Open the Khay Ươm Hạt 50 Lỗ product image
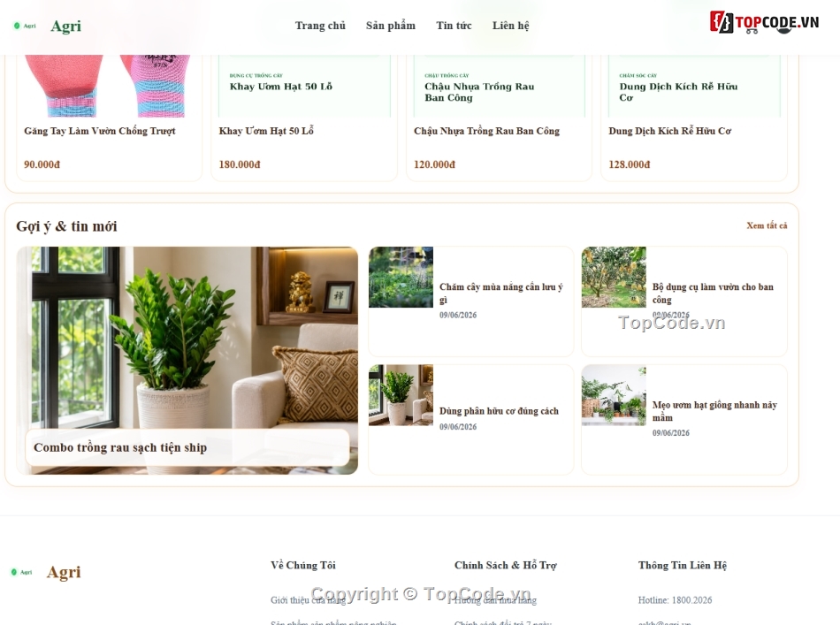This screenshot has width=840, height=625. pos(304,86)
